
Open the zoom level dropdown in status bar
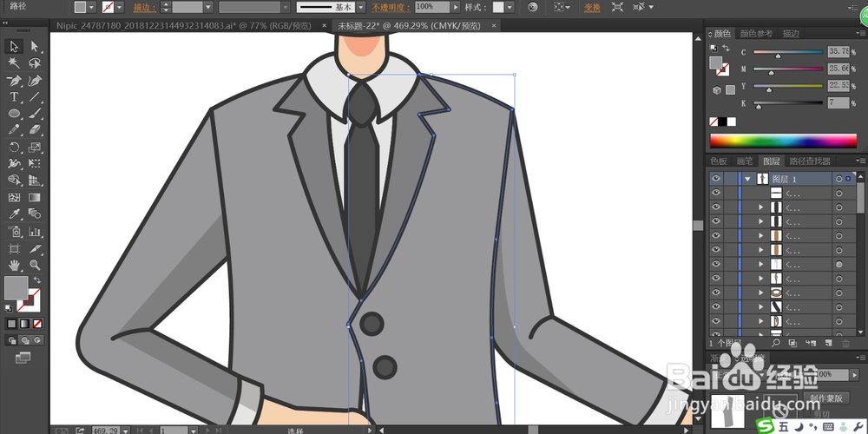pyautogui.click(x=126, y=431)
